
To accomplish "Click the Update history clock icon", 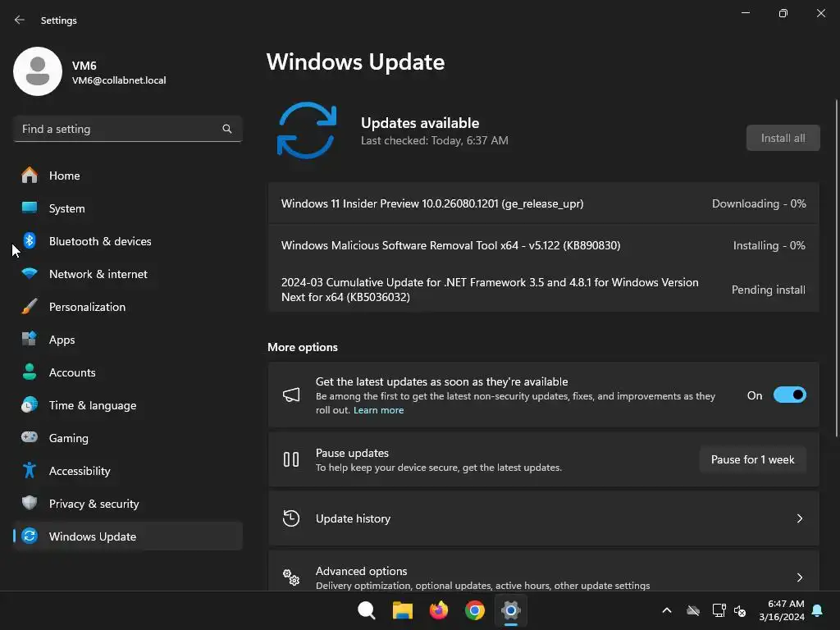I will pyautogui.click(x=291, y=518).
